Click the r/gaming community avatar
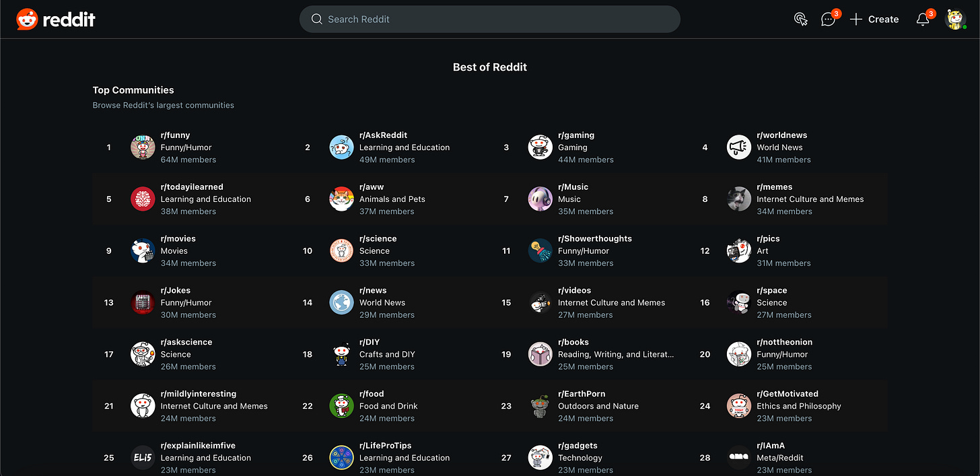Viewport: 980px width, 476px height. [540, 147]
